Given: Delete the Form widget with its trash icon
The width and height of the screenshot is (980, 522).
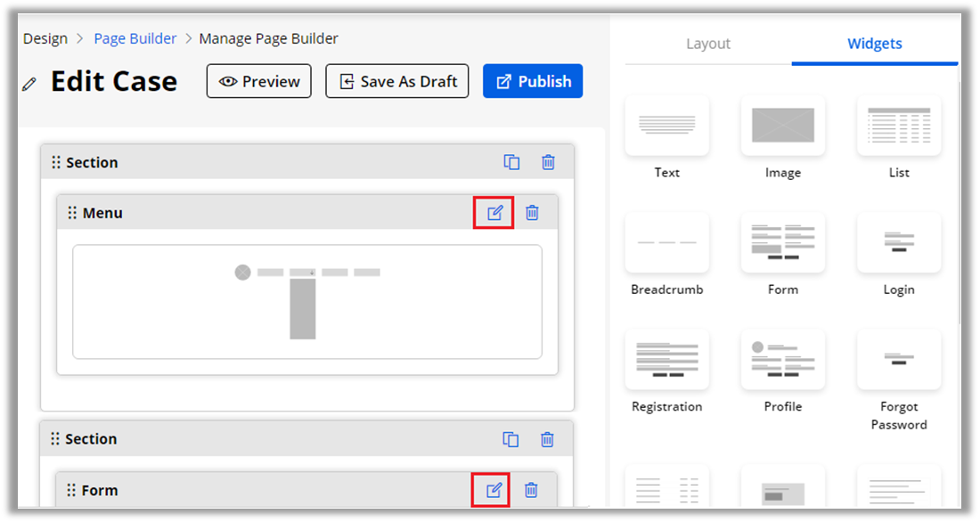Looking at the screenshot, I should pos(531,490).
